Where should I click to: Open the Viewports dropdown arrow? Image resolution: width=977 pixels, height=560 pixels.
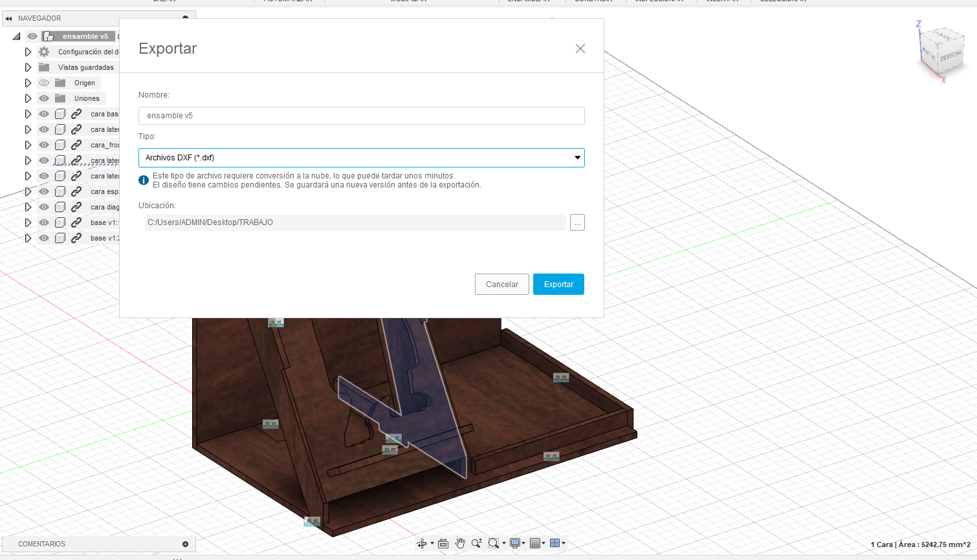click(x=564, y=543)
